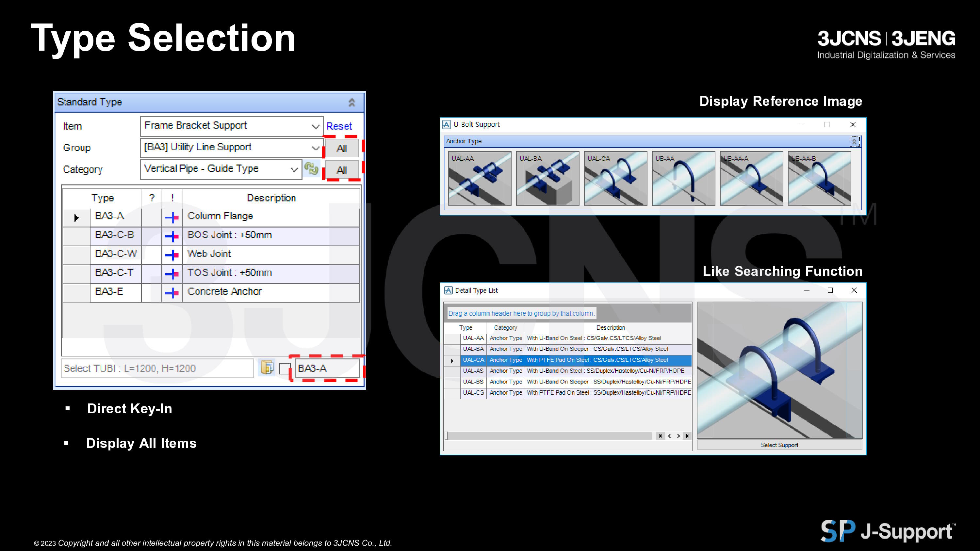Screen dimensions: 980x551
Task: Minimize the Detail Type List window
Action: [807, 291]
